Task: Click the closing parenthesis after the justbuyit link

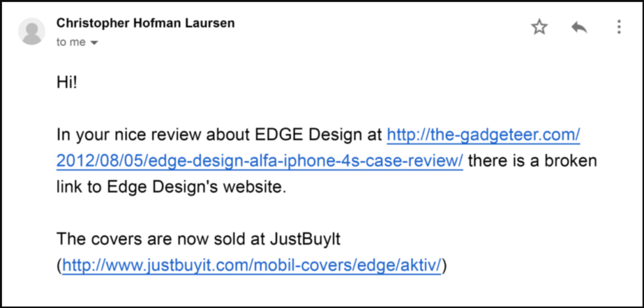Action: pos(444,266)
